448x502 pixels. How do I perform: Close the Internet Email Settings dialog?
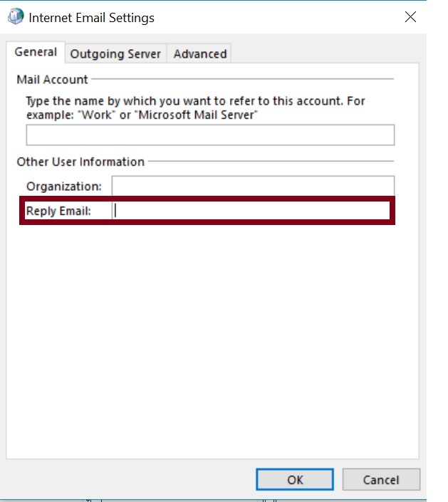pyautogui.click(x=410, y=17)
